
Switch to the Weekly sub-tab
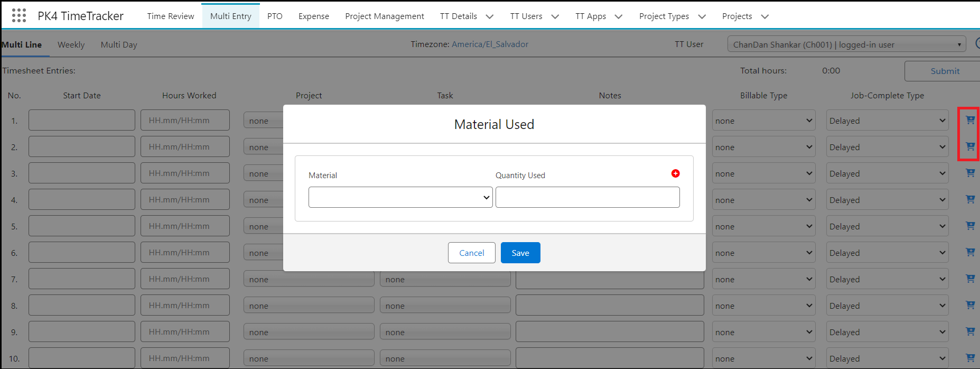[71, 45]
